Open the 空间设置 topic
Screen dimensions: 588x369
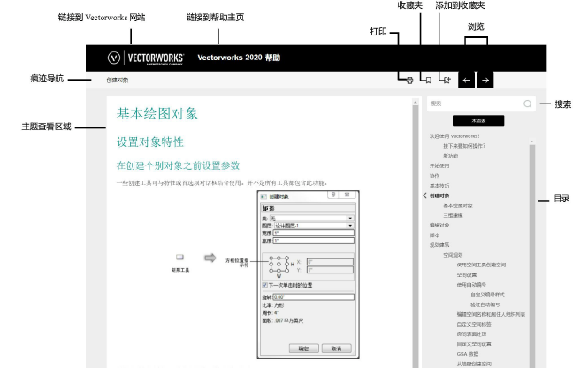click(x=467, y=275)
